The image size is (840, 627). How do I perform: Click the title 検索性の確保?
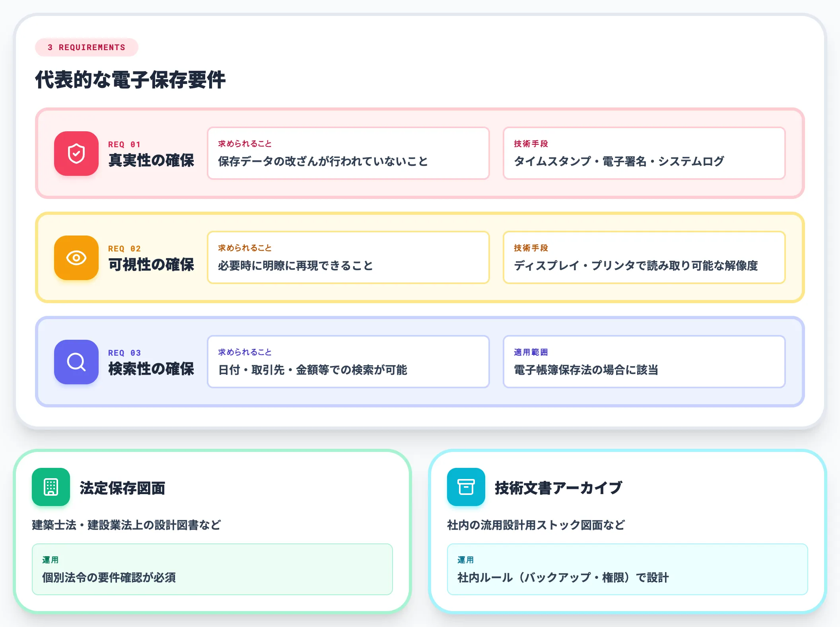[151, 369]
